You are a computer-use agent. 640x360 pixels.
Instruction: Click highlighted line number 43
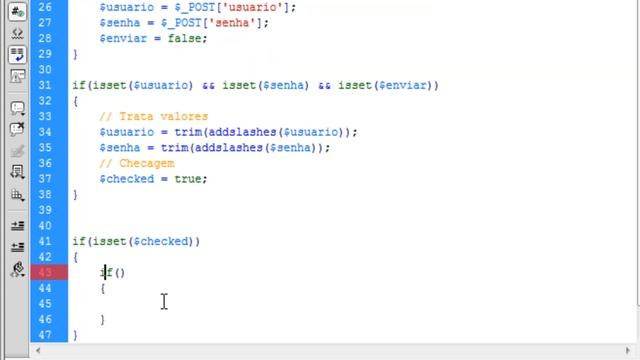tap(45, 272)
